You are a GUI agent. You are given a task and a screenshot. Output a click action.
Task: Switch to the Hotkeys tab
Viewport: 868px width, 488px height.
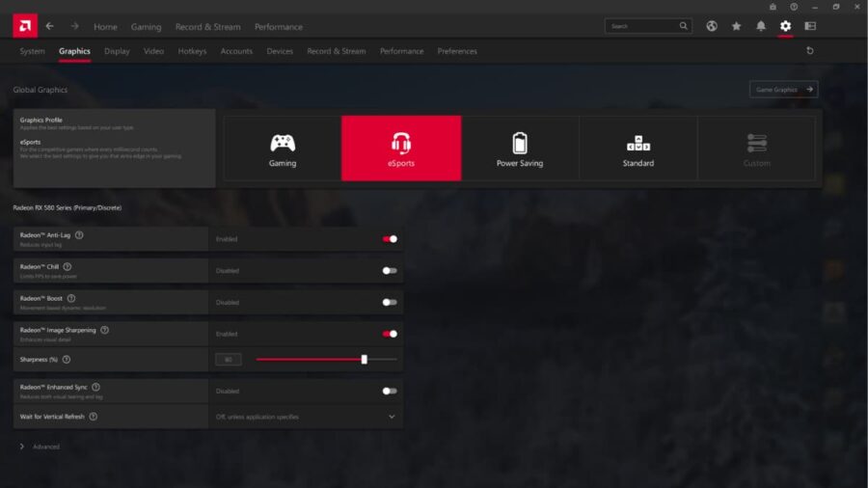click(x=192, y=51)
